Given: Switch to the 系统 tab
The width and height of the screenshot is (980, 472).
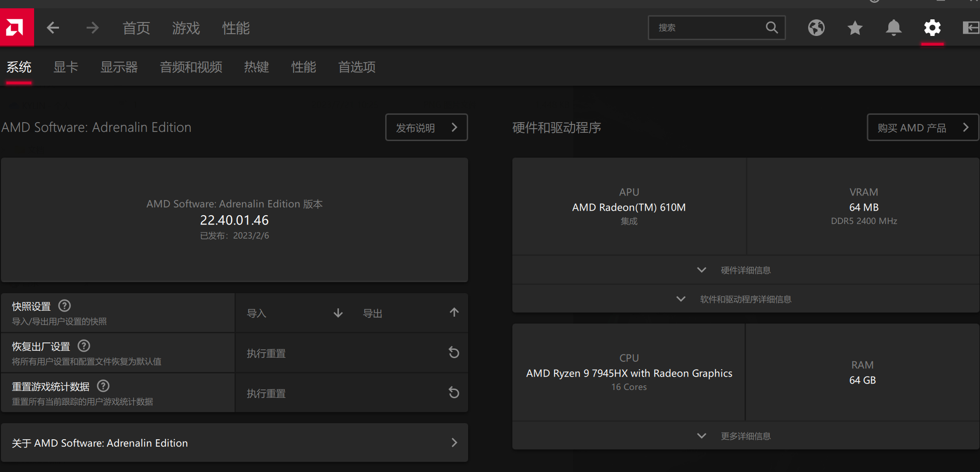Looking at the screenshot, I should pyautogui.click(x=19, y=67).
